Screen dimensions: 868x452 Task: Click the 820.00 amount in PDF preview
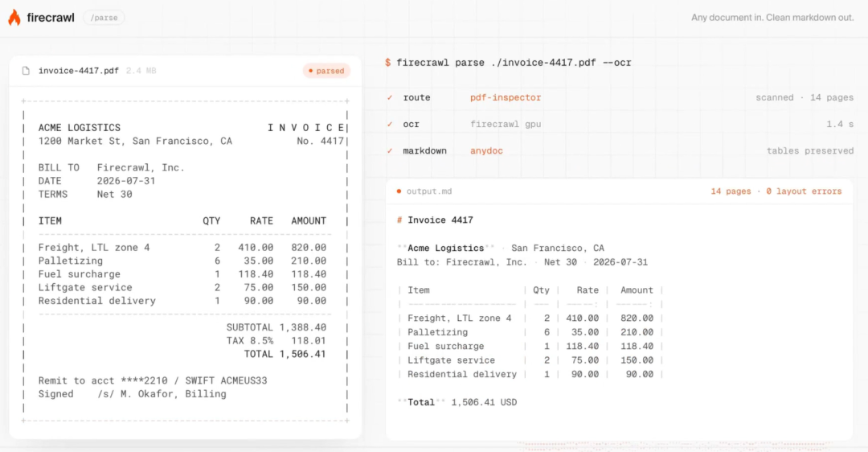click(309, 248)
